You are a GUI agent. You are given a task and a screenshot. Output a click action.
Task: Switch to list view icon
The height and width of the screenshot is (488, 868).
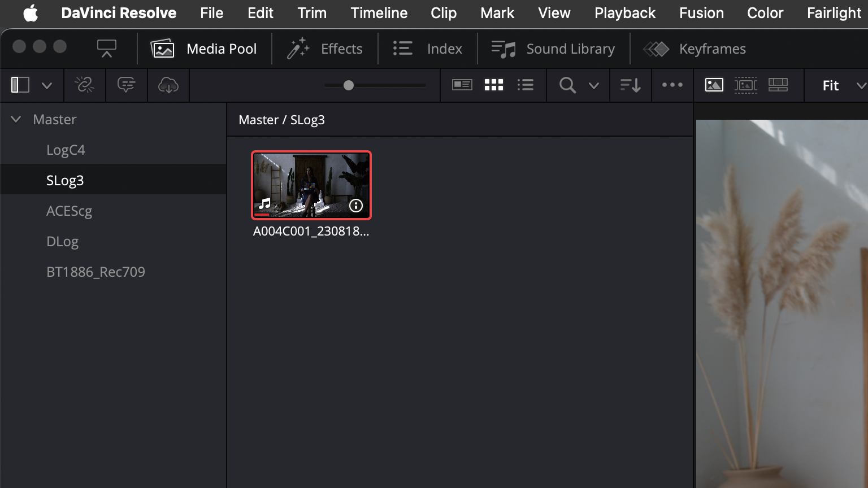(x=526, y=85)
